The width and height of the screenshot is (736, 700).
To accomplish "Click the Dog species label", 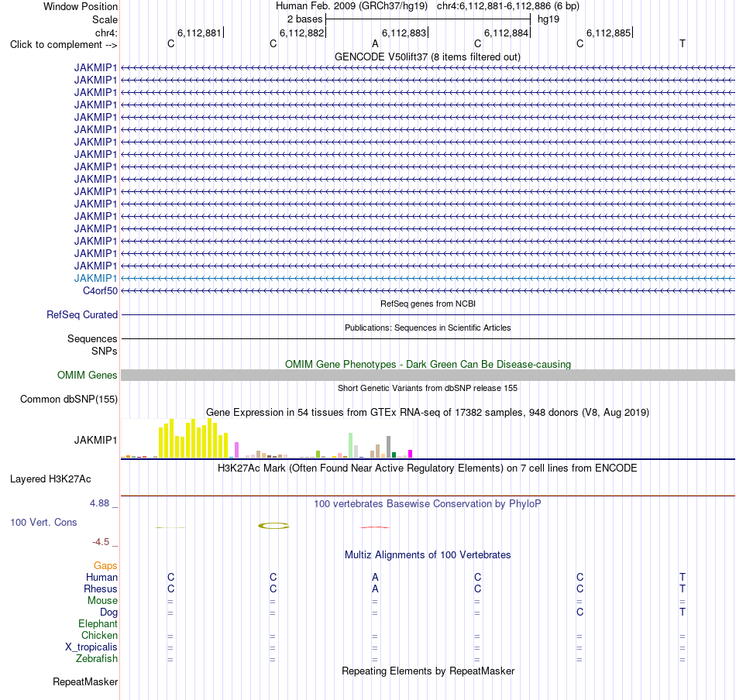I will [108, 612].
